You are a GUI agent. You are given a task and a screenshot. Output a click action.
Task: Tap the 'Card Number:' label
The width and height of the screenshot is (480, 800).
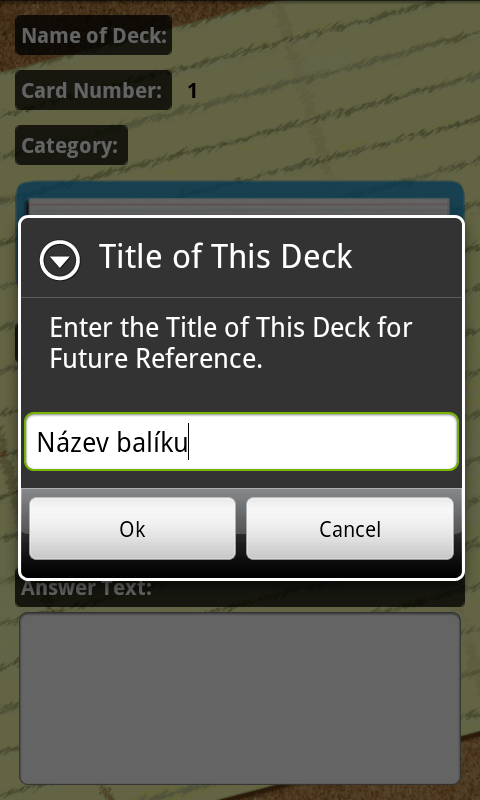92,90
